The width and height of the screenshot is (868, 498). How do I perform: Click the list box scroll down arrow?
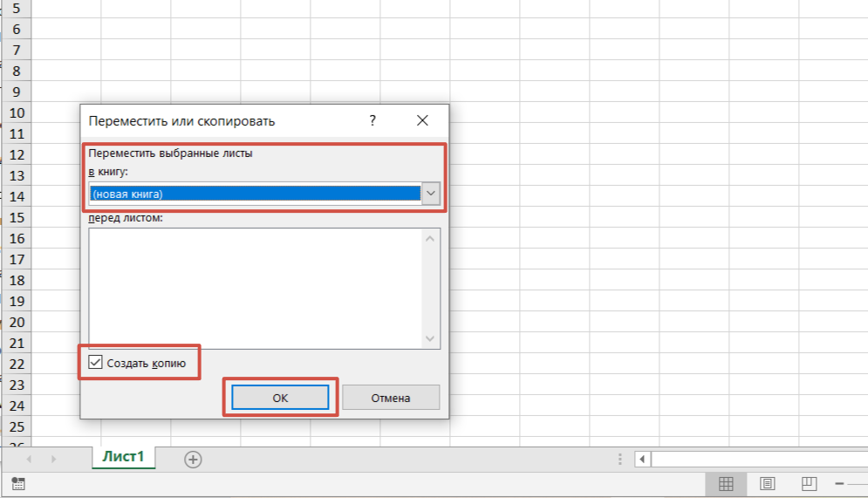430,338
